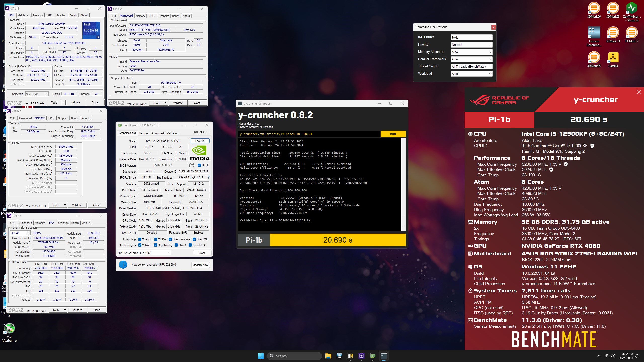
Task: Toggle DirectML checkbox in GPU-Z
Action: pyautogui.click(x=194, y=239)
